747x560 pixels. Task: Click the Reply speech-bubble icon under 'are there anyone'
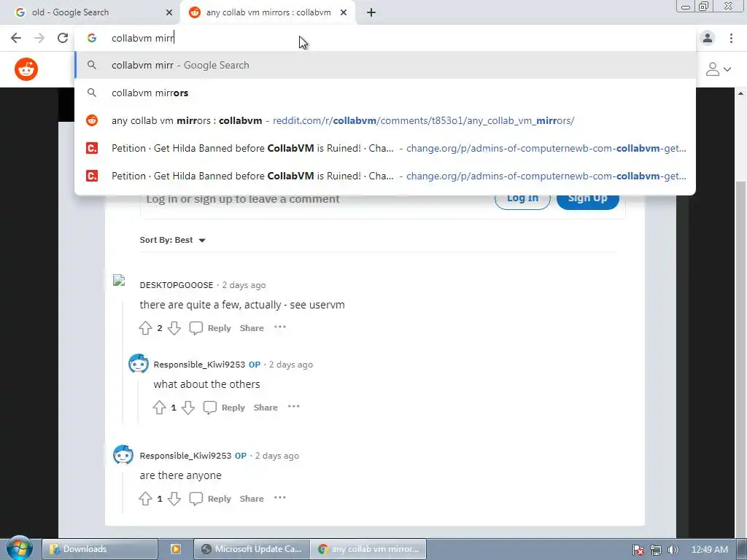pyautogui.click(x=196, y=498)
